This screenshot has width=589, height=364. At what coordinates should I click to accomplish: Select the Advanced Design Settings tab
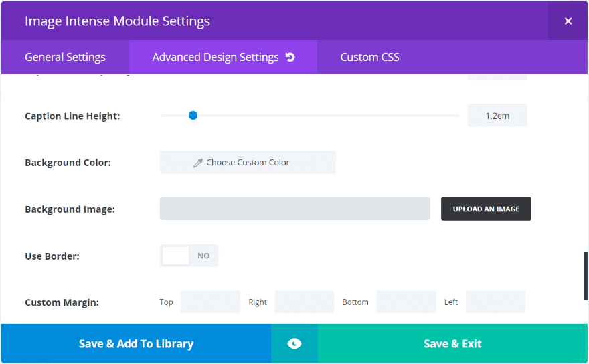click(x=215, y=57)
